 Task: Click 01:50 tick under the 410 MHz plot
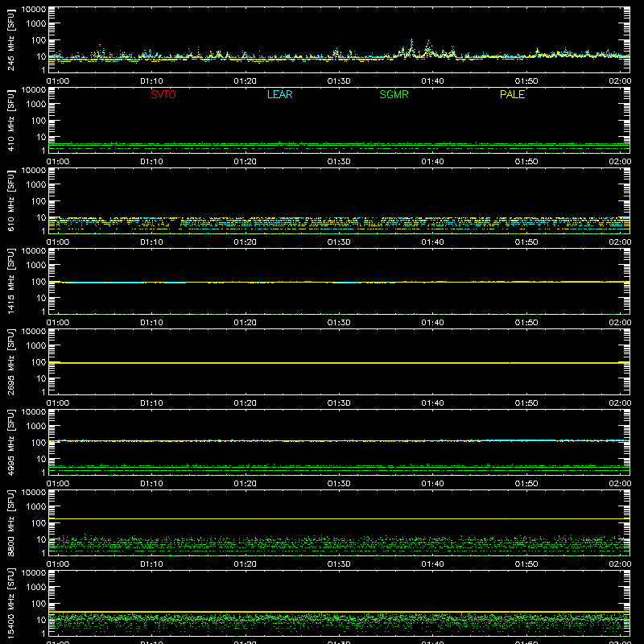click(x=526, y=162)
